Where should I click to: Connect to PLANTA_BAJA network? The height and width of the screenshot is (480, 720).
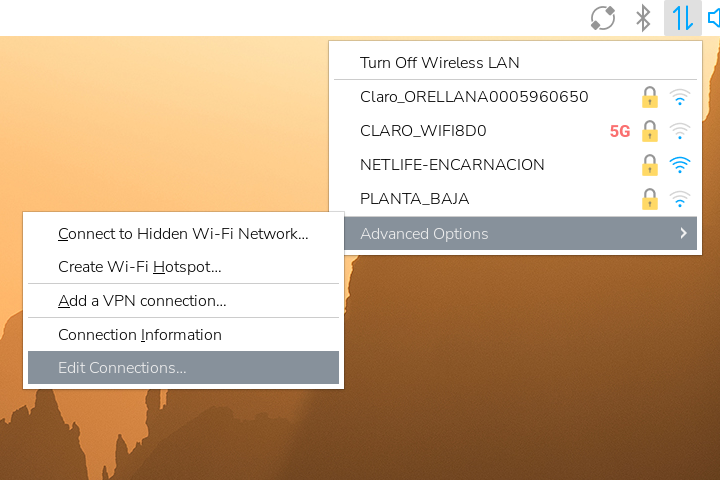(515, 199)
